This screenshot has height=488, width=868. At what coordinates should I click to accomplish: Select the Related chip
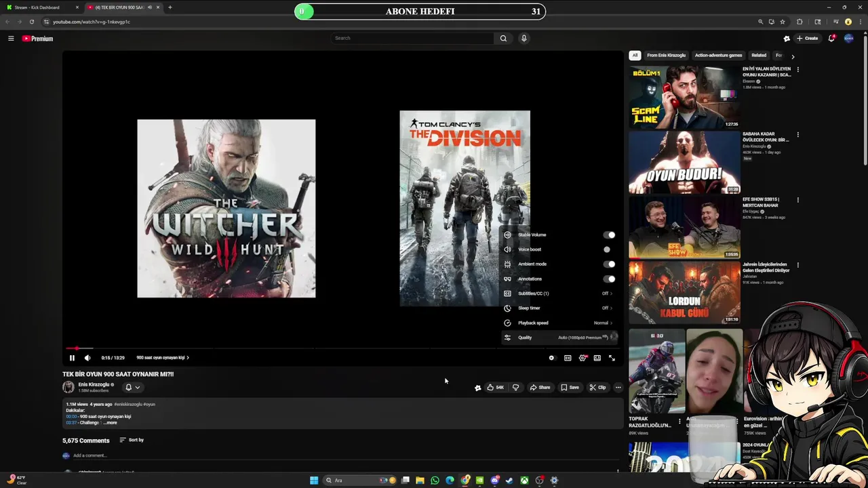coord(759,56)
